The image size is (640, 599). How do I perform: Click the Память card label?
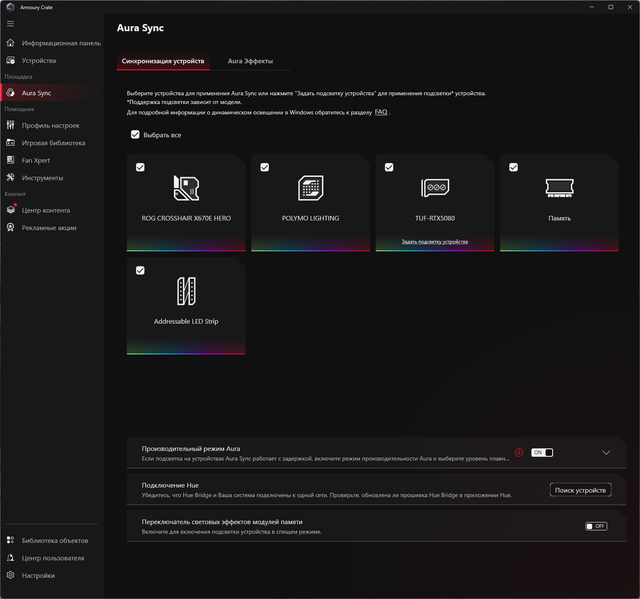coord(560,218)
